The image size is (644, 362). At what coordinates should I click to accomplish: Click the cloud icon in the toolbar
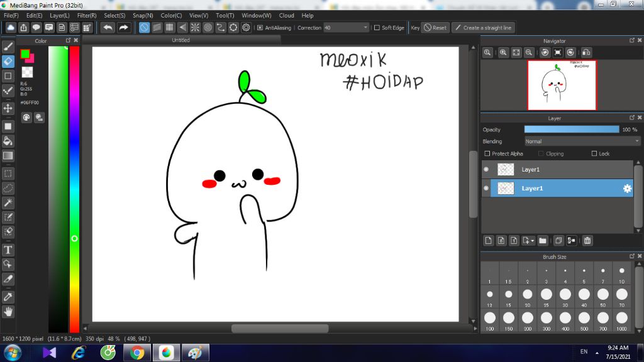point(11,28)
